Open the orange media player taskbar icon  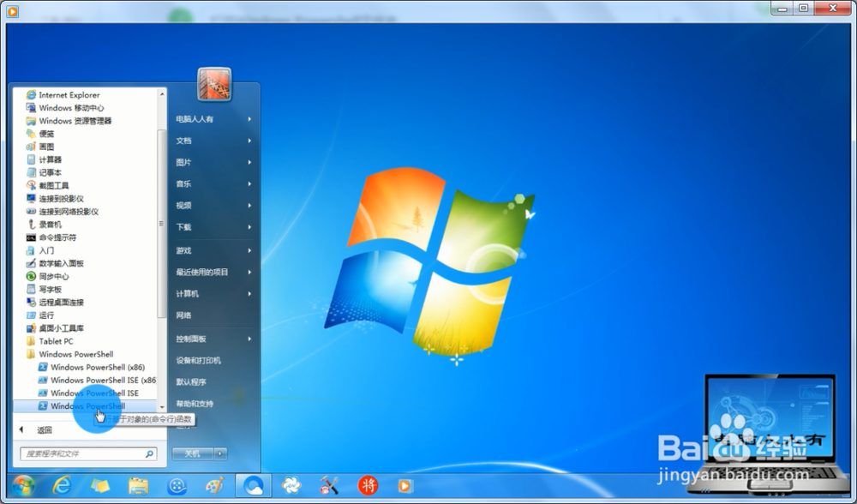pos(405,485)
